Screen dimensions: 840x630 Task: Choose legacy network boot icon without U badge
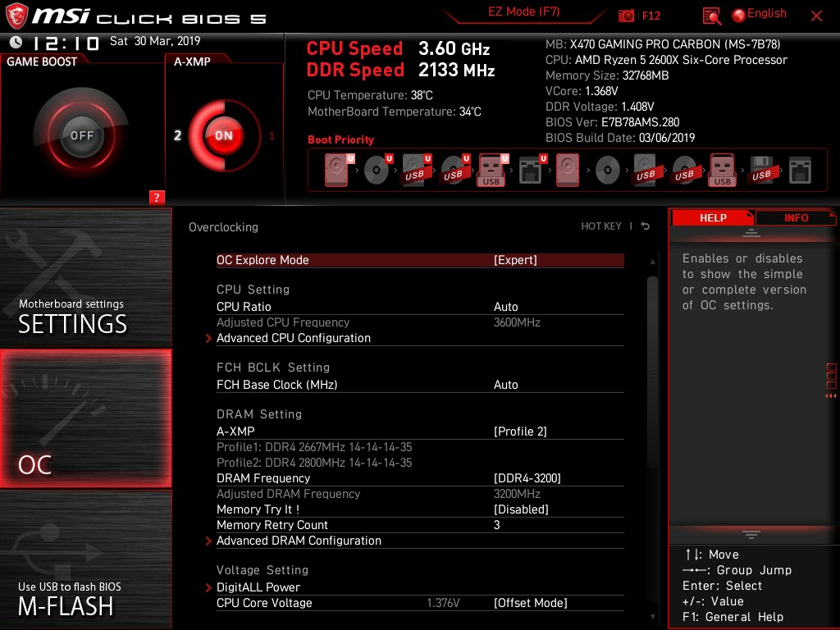coord(800,171)
